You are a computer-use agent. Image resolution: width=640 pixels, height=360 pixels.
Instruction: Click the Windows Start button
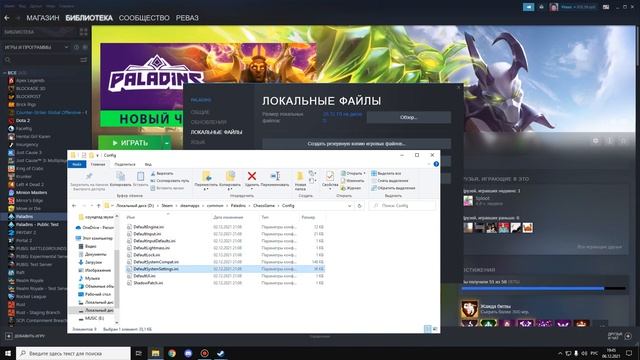[x=8, y=353]
